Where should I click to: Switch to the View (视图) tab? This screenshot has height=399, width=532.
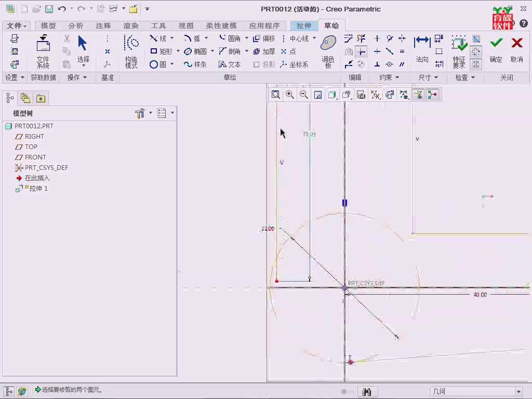[186, 26]
